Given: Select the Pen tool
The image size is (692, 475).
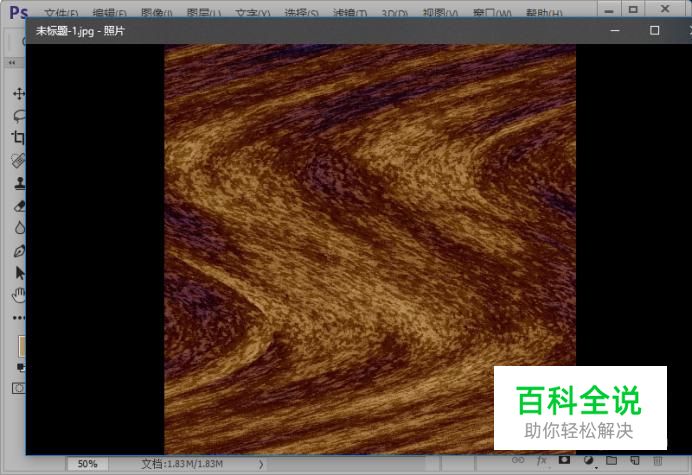Looking at the screenshot, I should click(19, 251).
